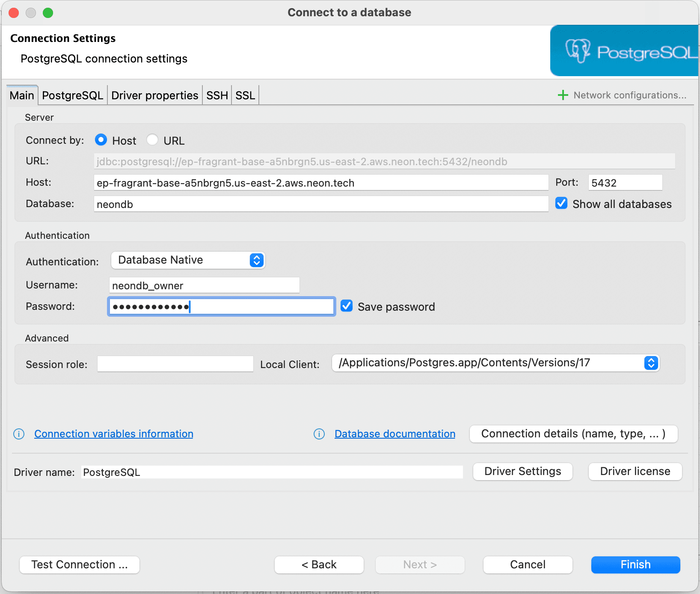The width and height of the screenshot is (700, 594).
Task: Select the Host connect option
Action: [101, 140]
